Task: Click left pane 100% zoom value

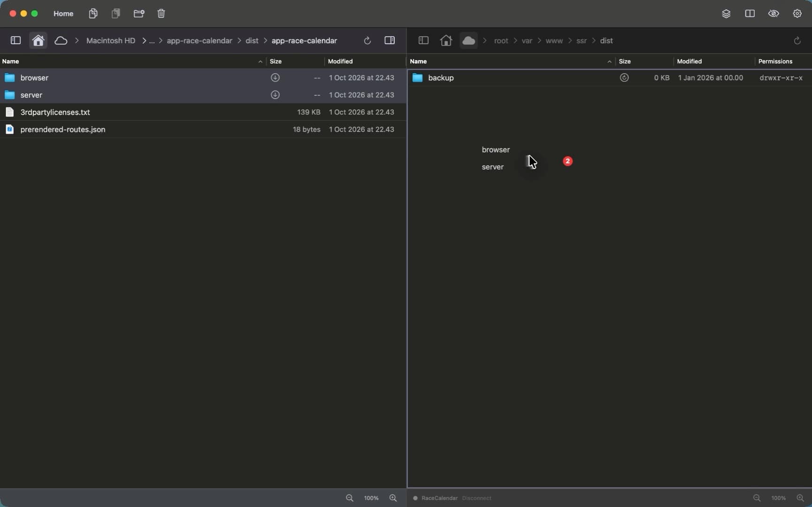Action: tap(371, 498)
